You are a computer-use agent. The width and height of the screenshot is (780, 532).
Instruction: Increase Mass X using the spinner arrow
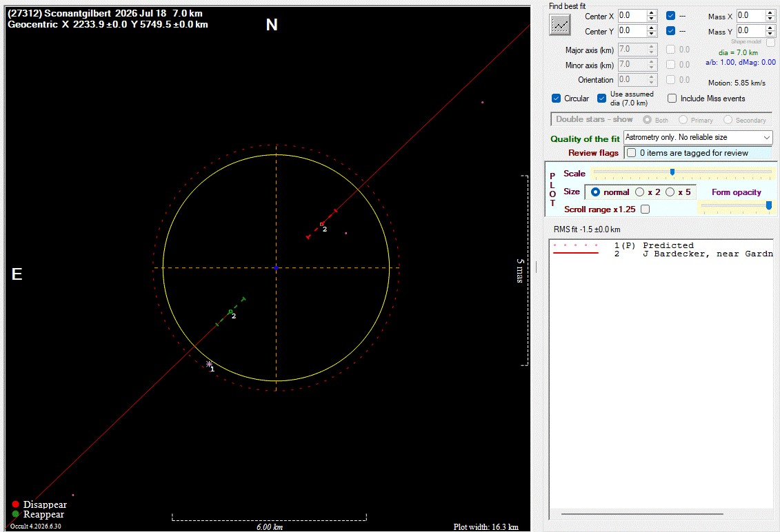click(x=770, y=12)
